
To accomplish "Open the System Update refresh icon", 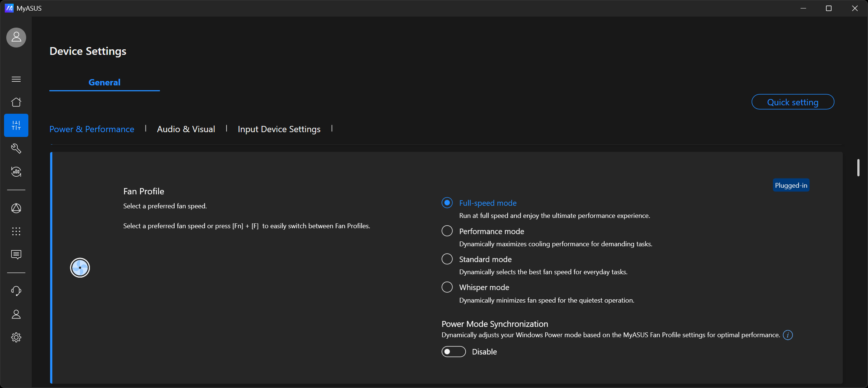I will (x=16, y=172).
